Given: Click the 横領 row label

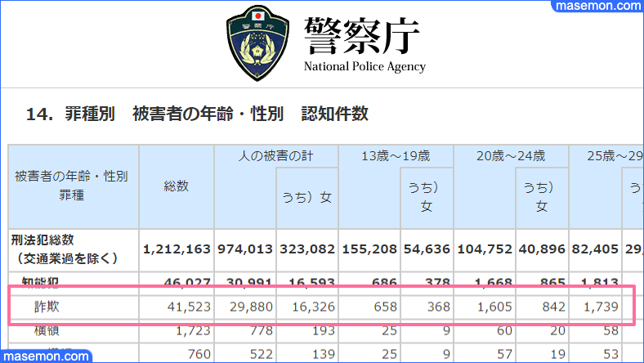Looking at the screenshot, I should click(x=47, y=330).
